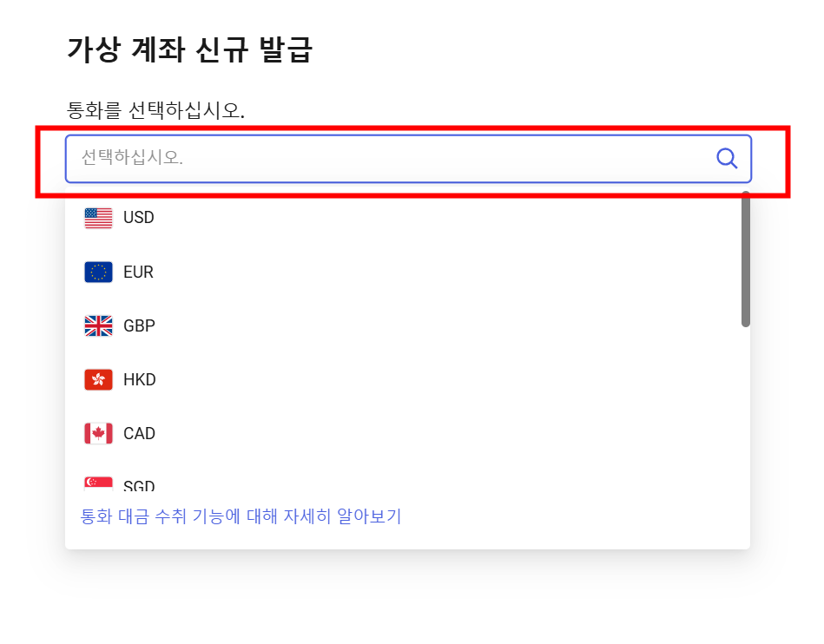The height and width of the screenshot is (644, 824).
Task: Click the magnifying glass search icon
Action: pos(727,158)
